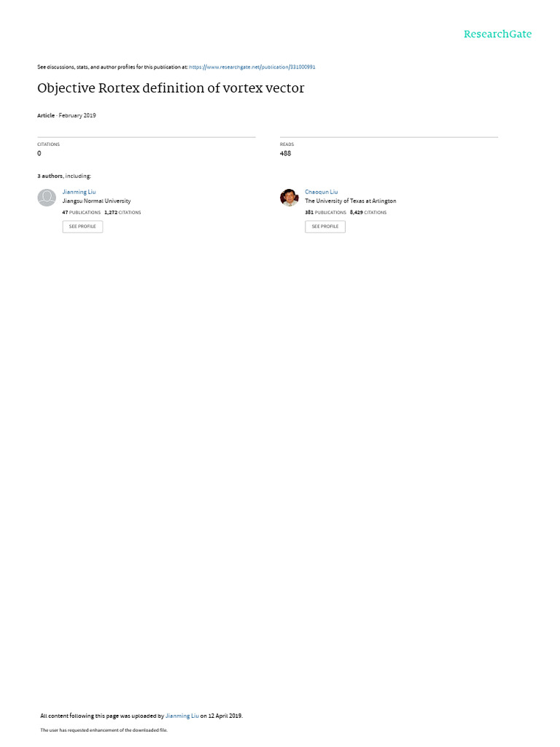This screenshot has width=560, height=747.
Task: Click Chaoqun Liu's profile photo
Action: [x=289, y=197]
